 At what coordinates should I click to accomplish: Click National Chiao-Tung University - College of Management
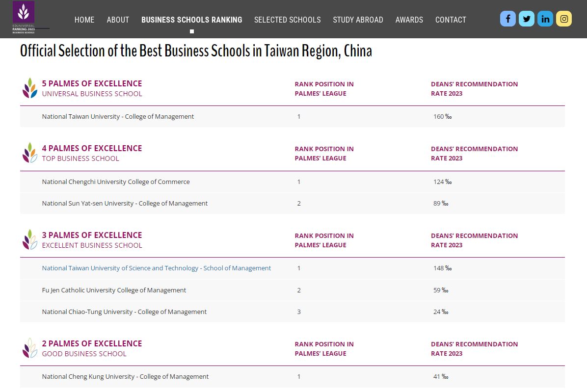tap(124, 312)
